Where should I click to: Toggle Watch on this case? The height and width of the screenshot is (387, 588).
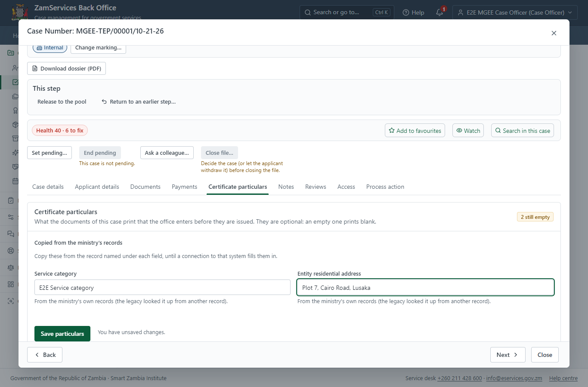pyautogui.click(x=468, y=131)
